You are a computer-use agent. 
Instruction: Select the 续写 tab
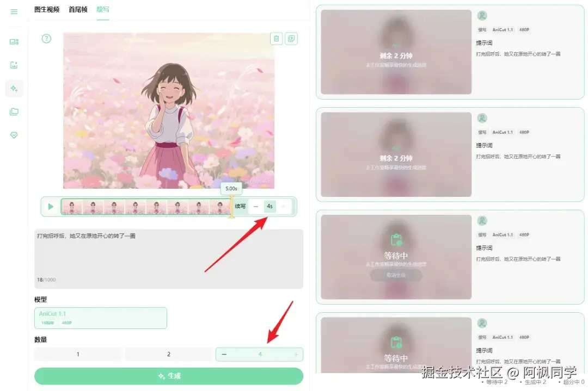(103, 9)
